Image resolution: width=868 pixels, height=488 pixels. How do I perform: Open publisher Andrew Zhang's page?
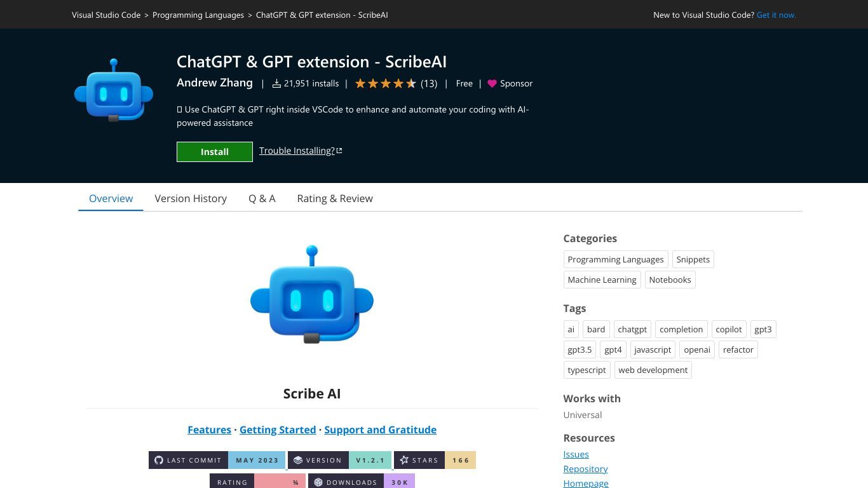point(215,83)
